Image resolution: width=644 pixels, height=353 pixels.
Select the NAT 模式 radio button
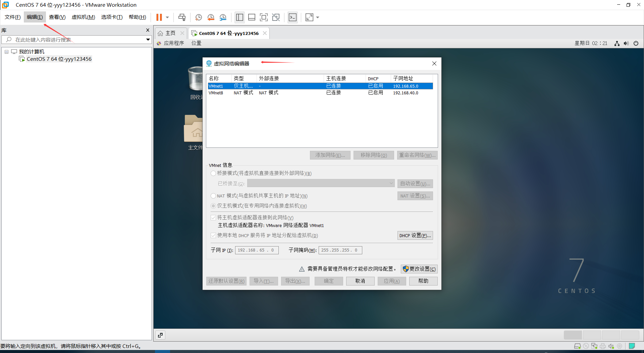pos(213,196)
